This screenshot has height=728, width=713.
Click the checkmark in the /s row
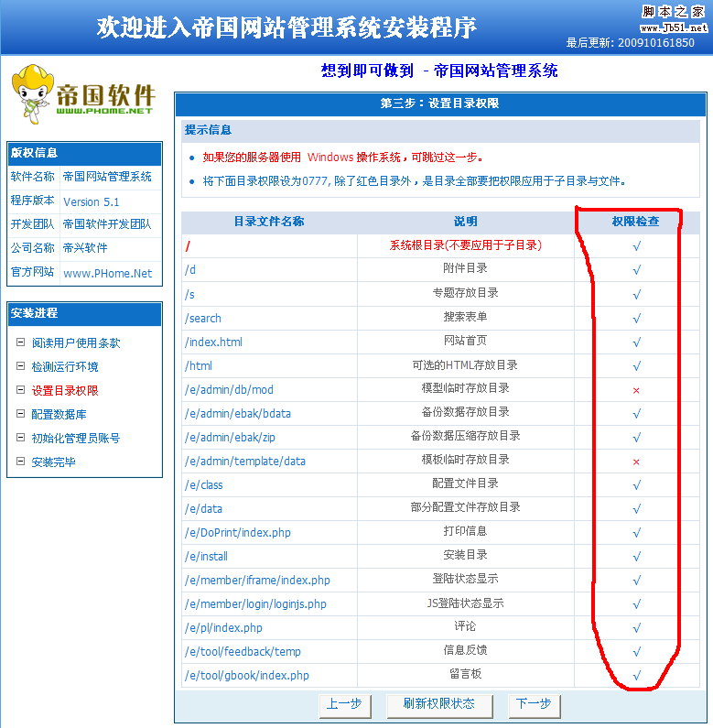tap(637, 294)
